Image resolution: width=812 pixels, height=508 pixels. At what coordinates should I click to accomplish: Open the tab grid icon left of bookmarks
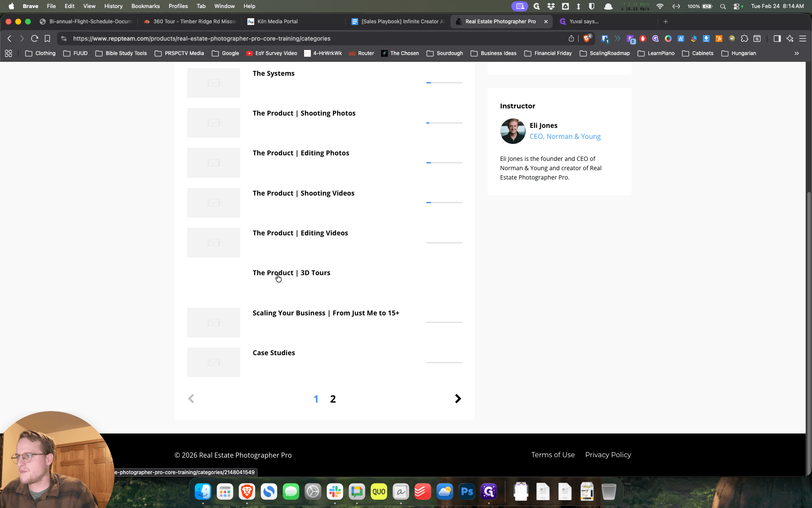point(8,53)
